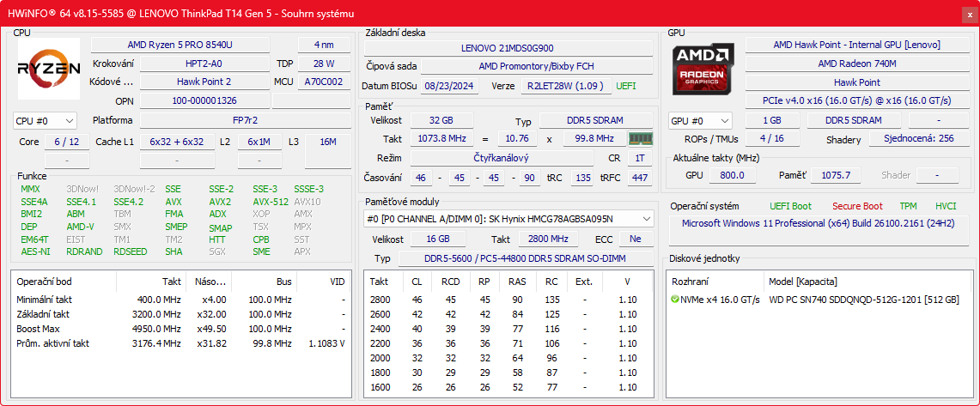
Task: Click the AES-NI feature label
Action: pyautogui.click(x=35, y=251)
